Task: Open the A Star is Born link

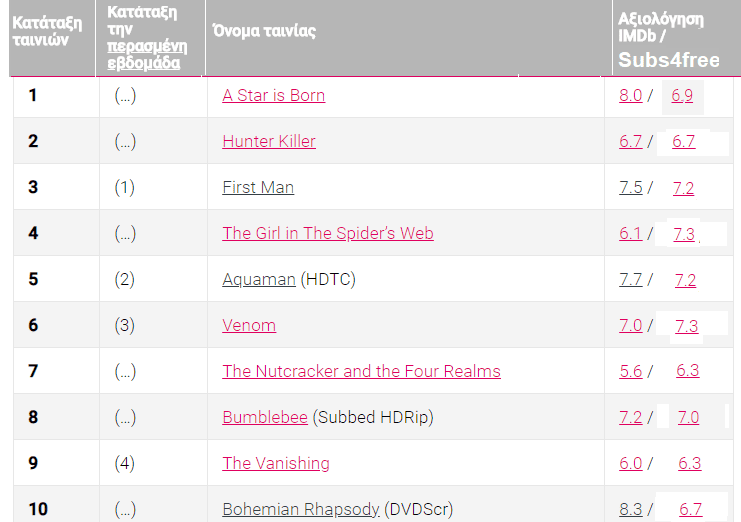Action: coord(273,96)
